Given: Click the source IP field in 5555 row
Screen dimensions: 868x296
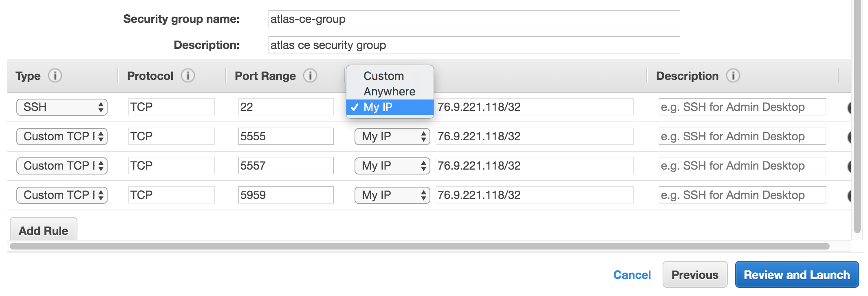Looking at the screenshot, I should click(534, 137).
